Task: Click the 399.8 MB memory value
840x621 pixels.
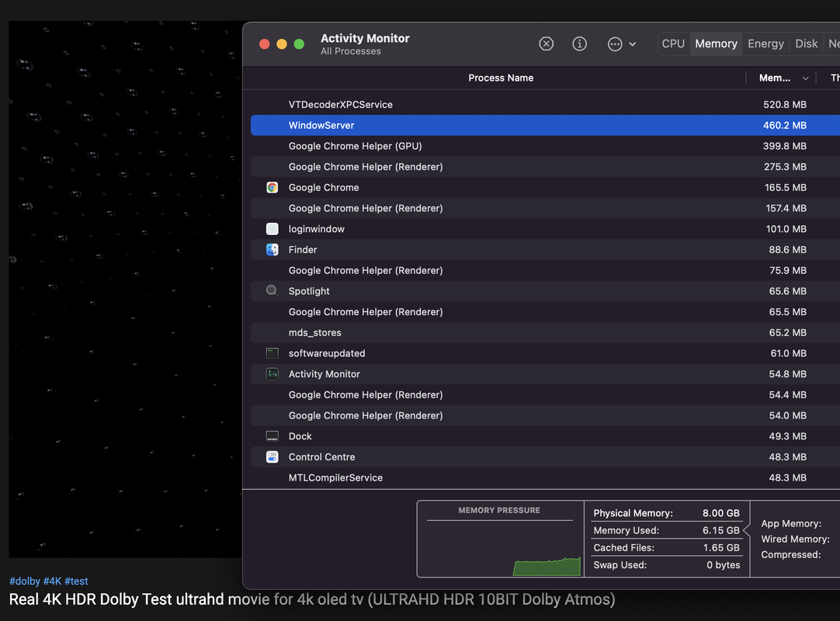Action: [784, 146]
